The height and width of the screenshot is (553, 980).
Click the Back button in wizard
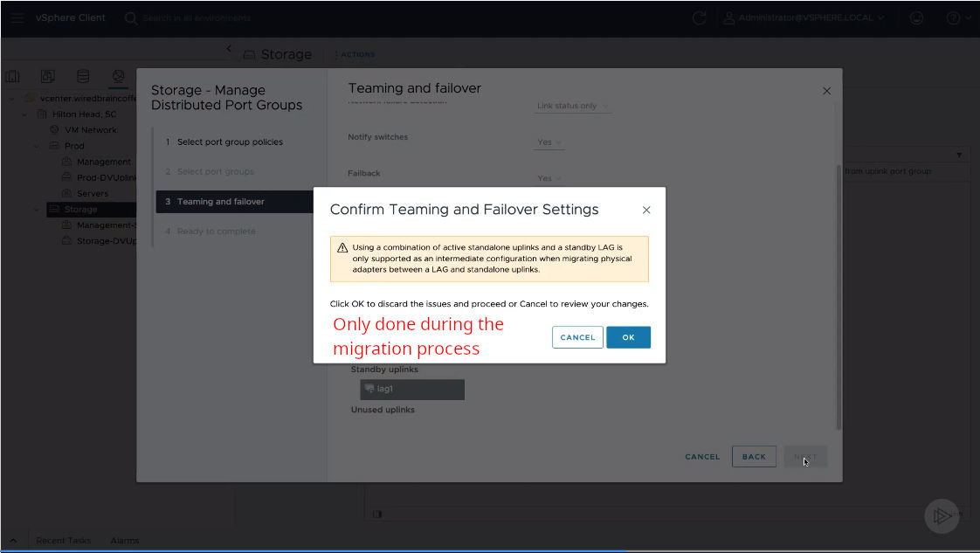click(x=754, y=457)
